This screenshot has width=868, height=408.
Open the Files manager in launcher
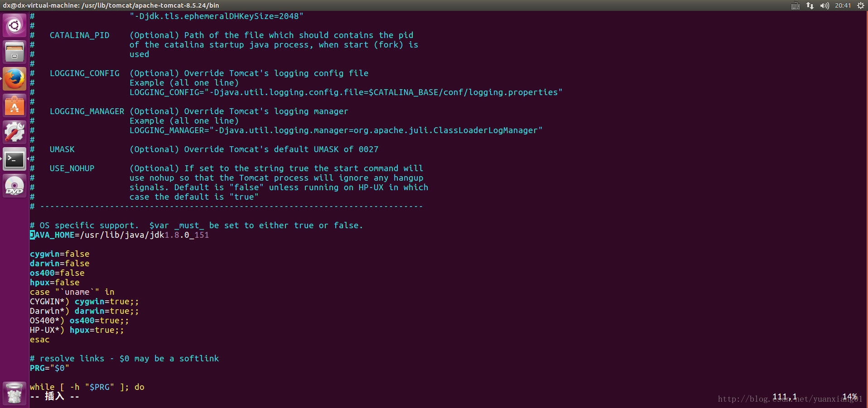tap(14, 52)
